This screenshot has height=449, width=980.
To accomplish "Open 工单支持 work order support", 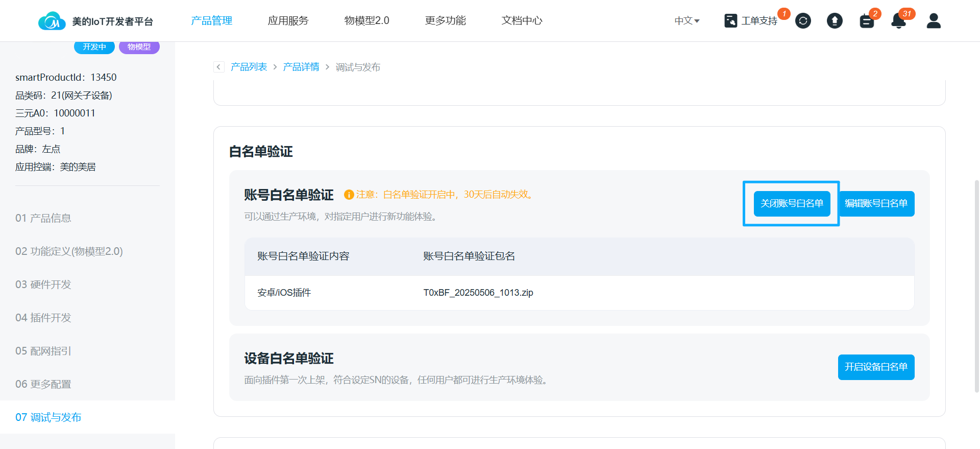I will [751, 21].
